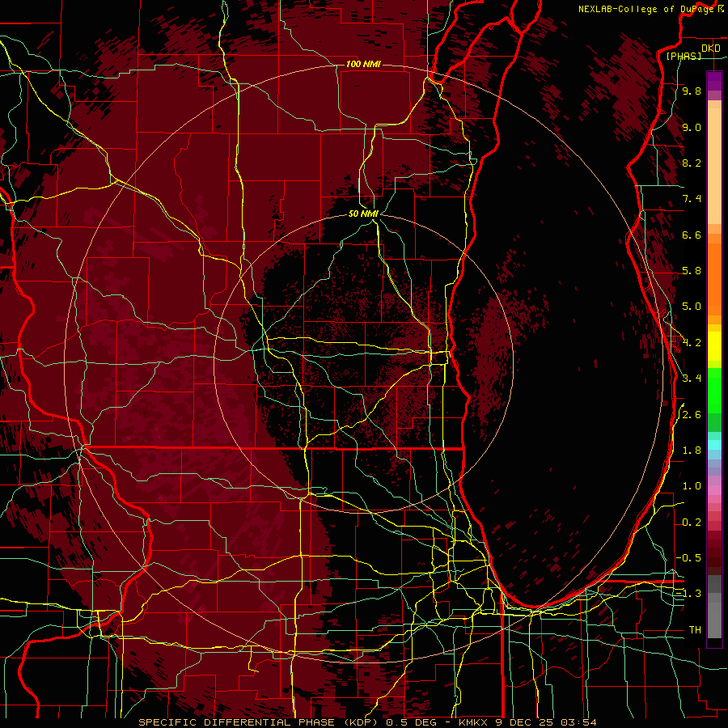Viewport: 728px width, 728px height.
Task: Click the 8.2 value on color scale
Action: pos(692,163)
